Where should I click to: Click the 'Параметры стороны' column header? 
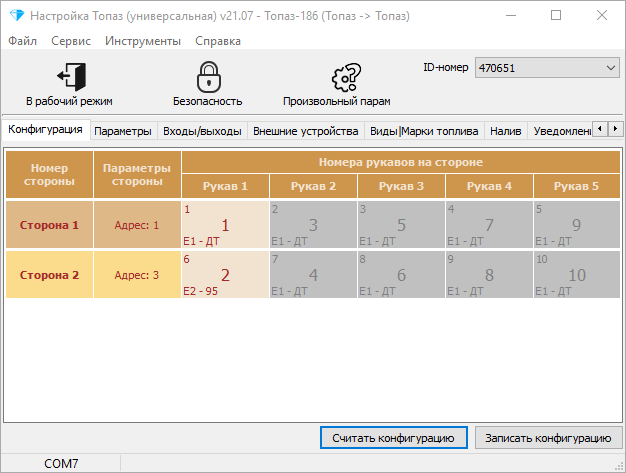click(137, 174)
